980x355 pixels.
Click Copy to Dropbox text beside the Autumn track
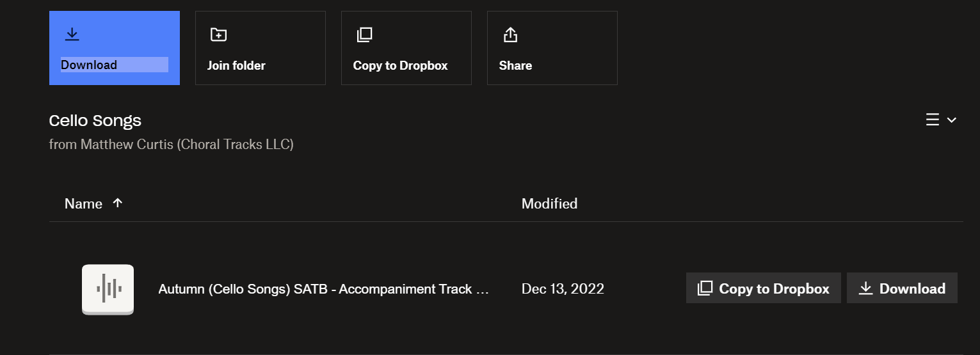click(x=774, y=288)
